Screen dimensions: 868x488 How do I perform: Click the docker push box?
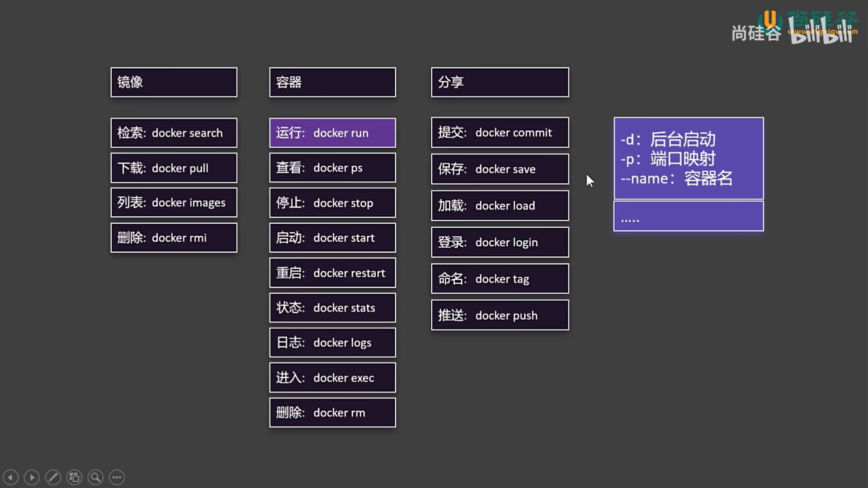click(x=500, y=315)
